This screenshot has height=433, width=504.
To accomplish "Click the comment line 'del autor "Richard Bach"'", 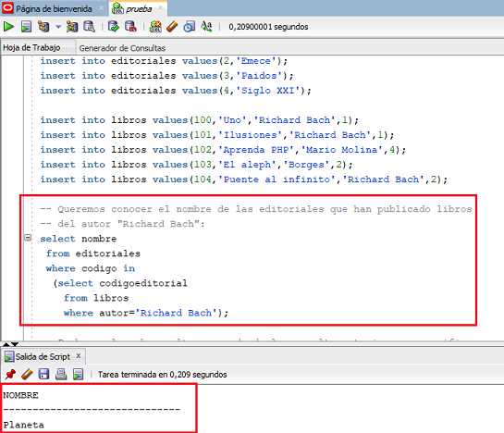I will (122, 224).
